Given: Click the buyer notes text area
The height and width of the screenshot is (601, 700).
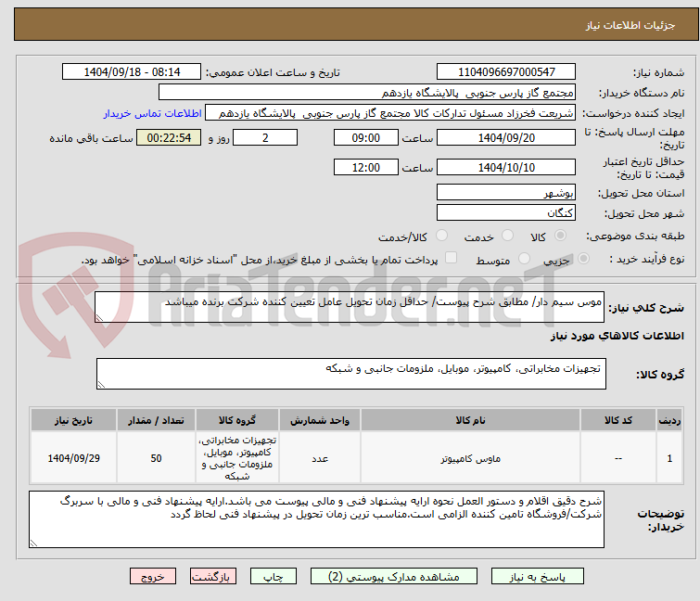Looking at the screenshot, I should pos(316,519).
